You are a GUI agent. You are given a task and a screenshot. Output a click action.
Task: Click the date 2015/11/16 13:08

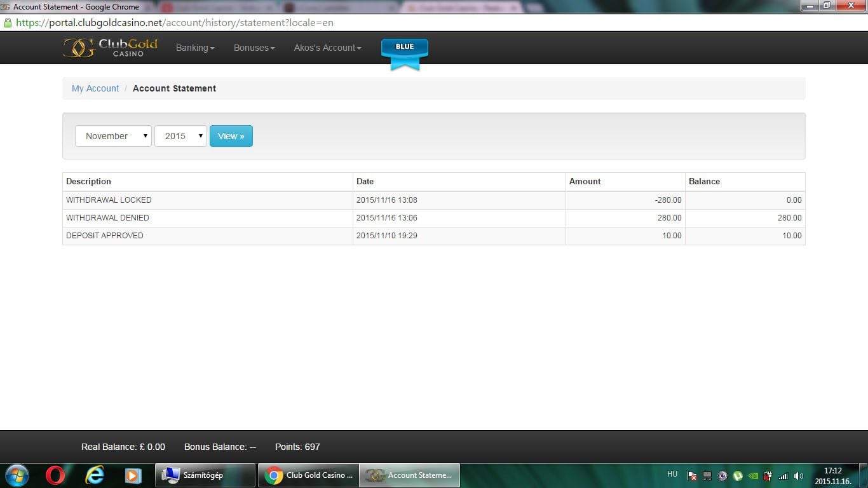point(386,200)
